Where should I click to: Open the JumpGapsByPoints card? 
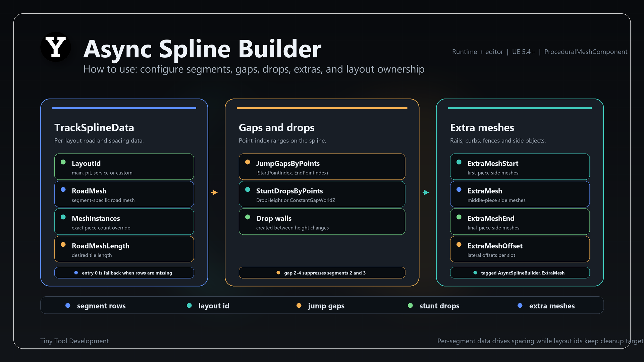coord(322,167)
